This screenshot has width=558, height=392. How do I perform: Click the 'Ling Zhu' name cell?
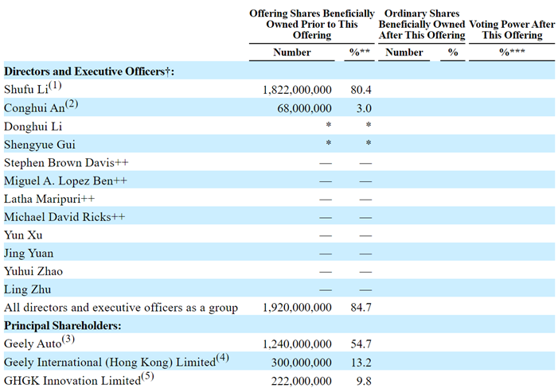pos(27,289)
